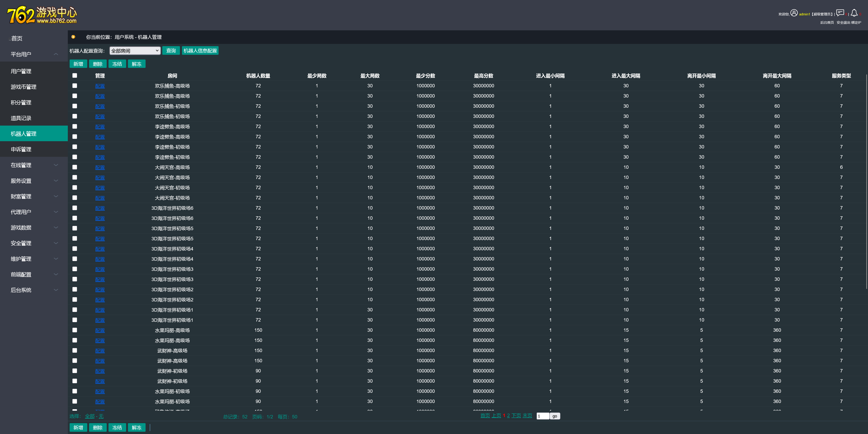Toggle the select-all checkbox in table header

click(75, 76)
